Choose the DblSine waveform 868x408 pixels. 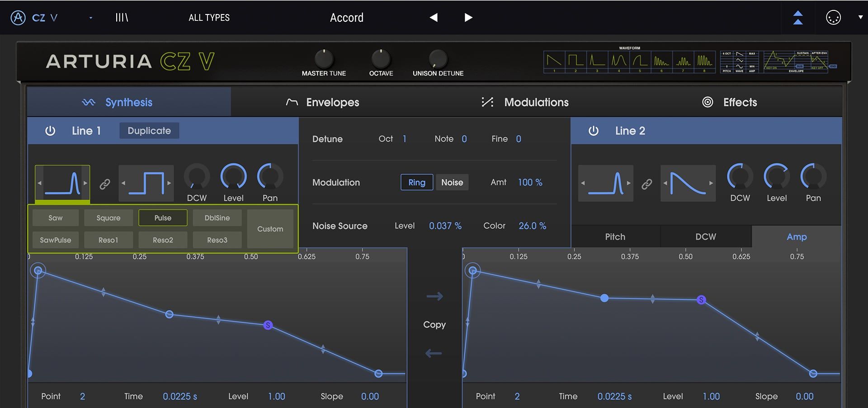(217, 218)
